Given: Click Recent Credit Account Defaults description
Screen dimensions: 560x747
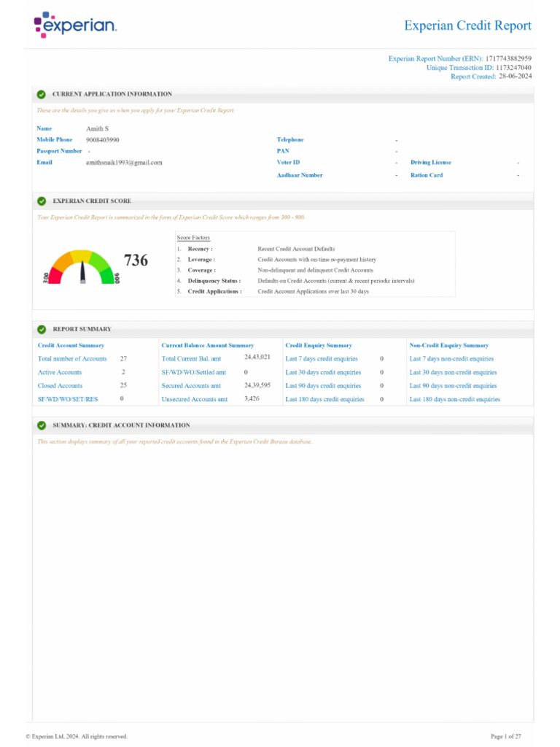Looking at the screenshot, I should tap(296, 249).
